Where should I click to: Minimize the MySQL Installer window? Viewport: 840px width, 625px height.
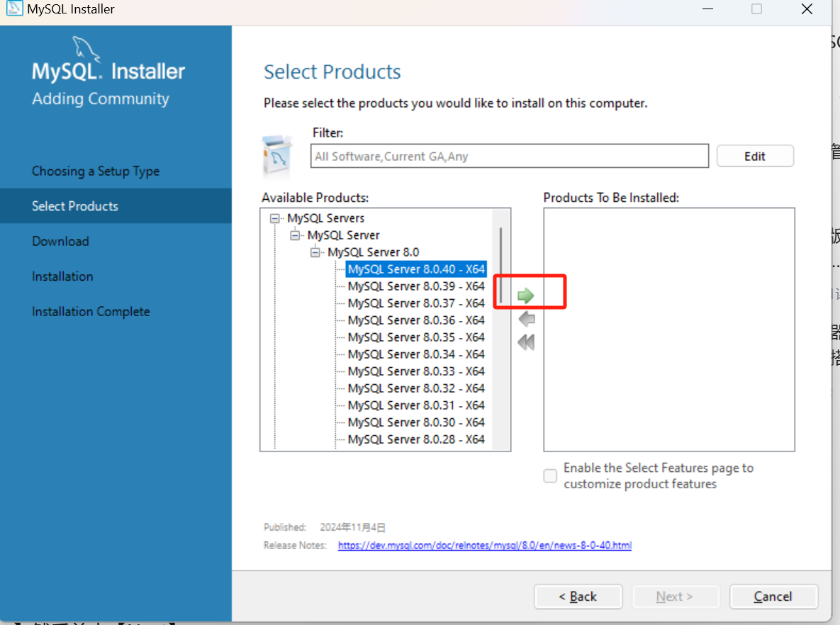(707, 9)
